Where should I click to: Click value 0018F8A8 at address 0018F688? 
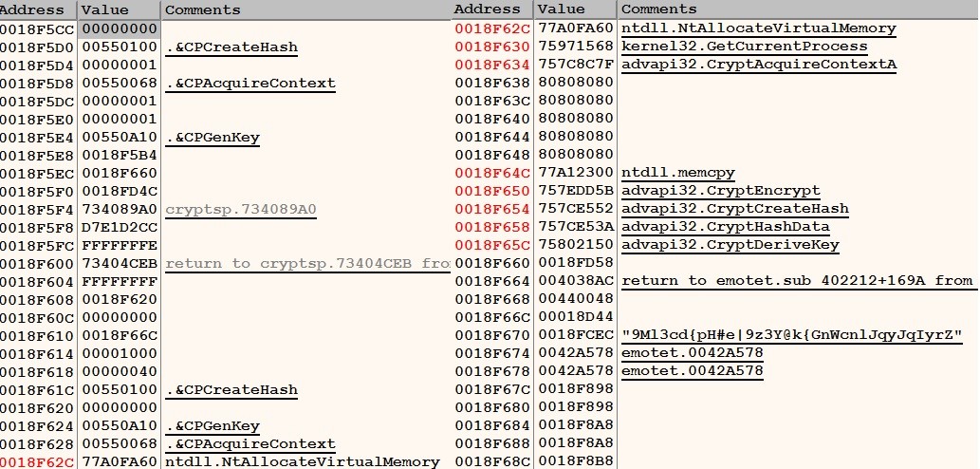576,443
